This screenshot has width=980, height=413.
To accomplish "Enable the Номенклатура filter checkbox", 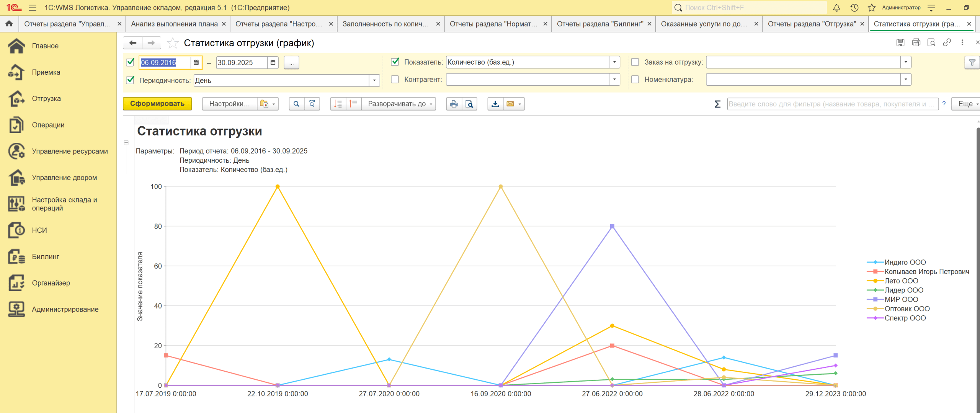I will click(x=635, y=80).
